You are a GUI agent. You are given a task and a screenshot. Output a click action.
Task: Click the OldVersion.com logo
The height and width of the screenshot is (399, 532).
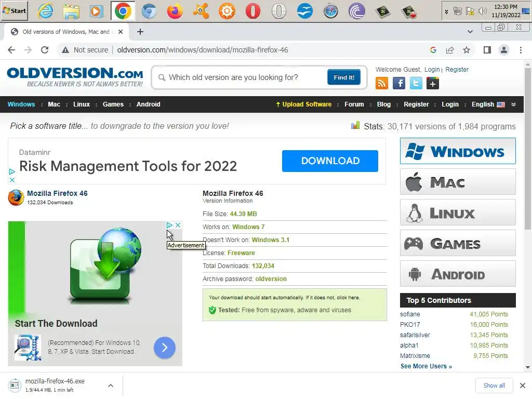coord(75,77)
